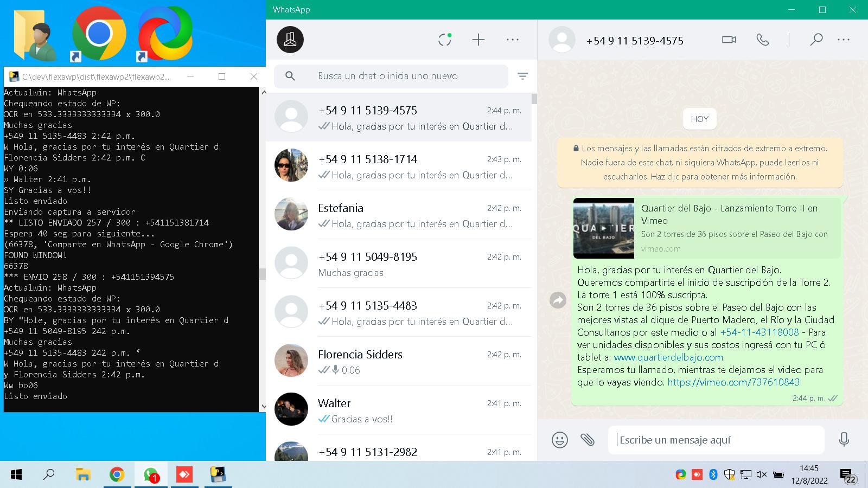Image resolution: width=868 pixels, height=488 pixels.
Task: Open contact header +54 9 11 5139-4575
Action: tap(635, 41)
